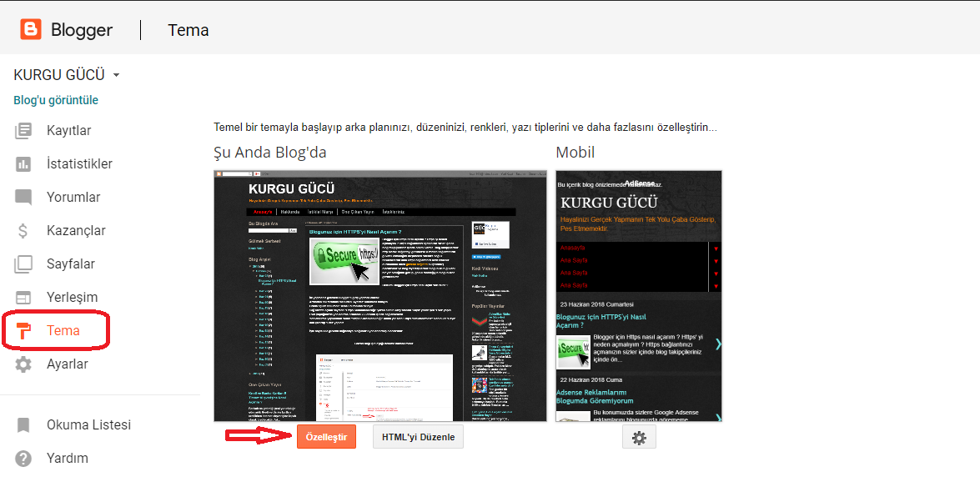
Task: Click the Blogger logo icon
Action: click(31, 29)
